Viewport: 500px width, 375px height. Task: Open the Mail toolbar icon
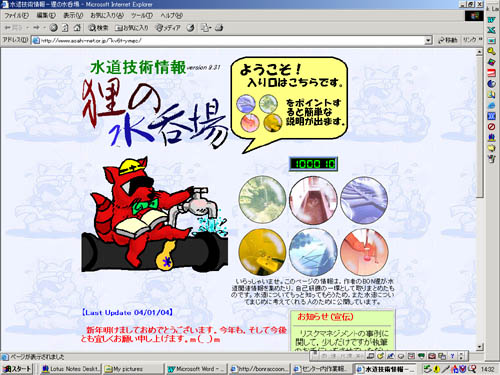pyautogui.click(x=205, y=28)
